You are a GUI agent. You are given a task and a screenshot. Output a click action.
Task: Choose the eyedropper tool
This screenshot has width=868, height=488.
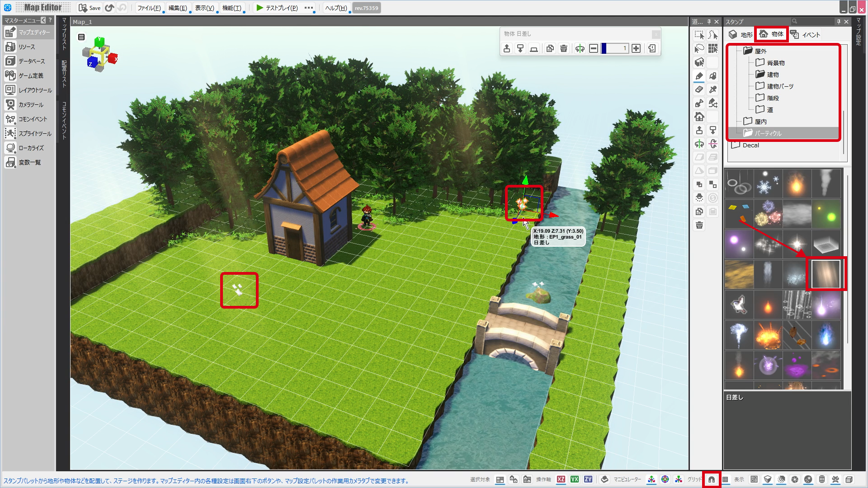point(713,89)
